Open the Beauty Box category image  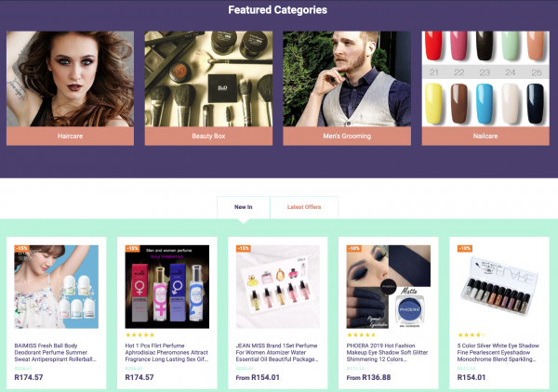(208, 79)
